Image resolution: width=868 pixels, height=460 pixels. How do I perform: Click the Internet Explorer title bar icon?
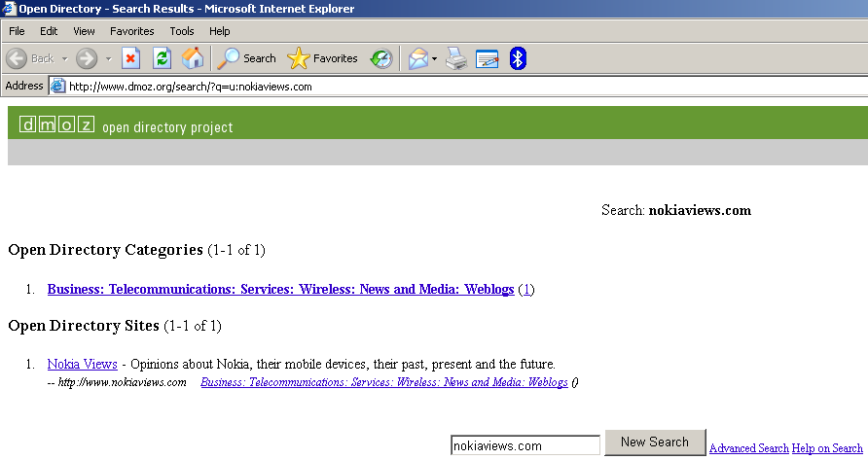9,9
